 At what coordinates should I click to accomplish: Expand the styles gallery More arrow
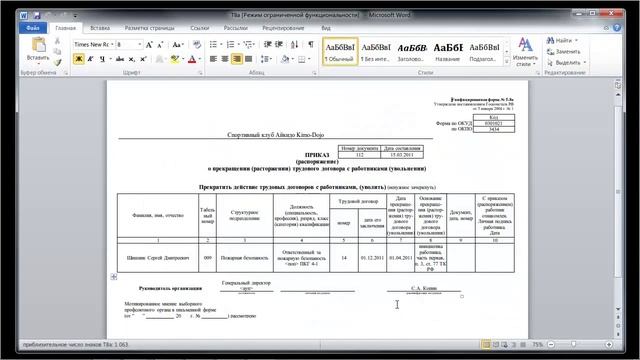pos(507,62)
